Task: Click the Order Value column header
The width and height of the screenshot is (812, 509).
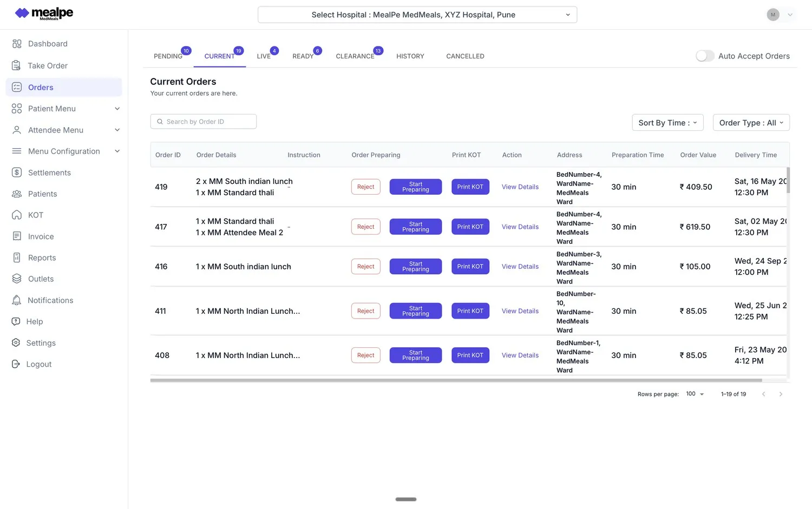Action: (698, 155)
